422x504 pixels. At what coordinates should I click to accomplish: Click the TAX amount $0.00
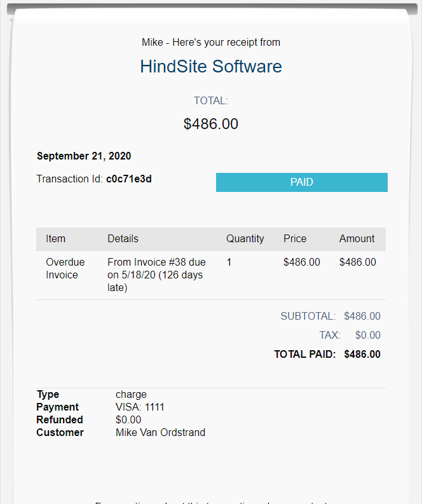click(367, 336)
